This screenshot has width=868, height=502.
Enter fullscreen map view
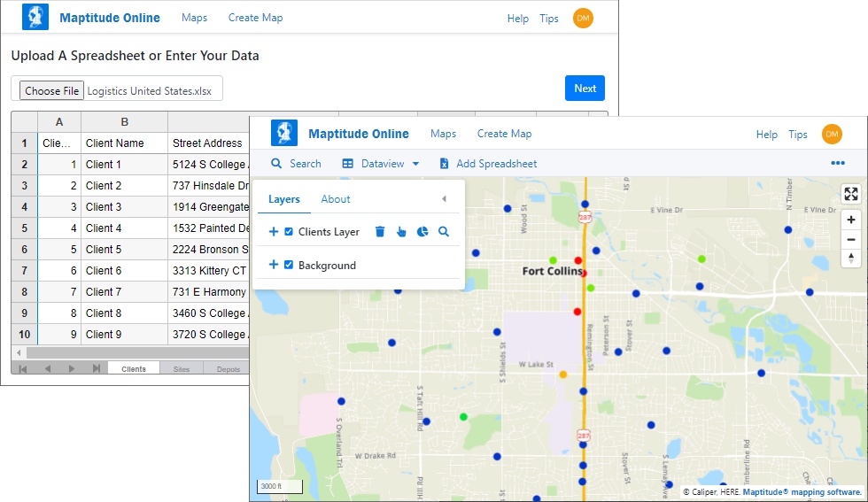[850, 195]
